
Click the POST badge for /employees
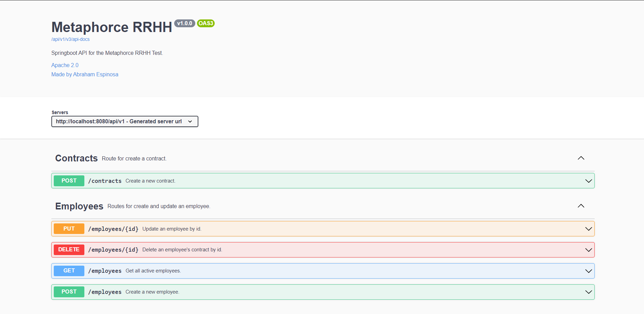click(x=69, y=292)
